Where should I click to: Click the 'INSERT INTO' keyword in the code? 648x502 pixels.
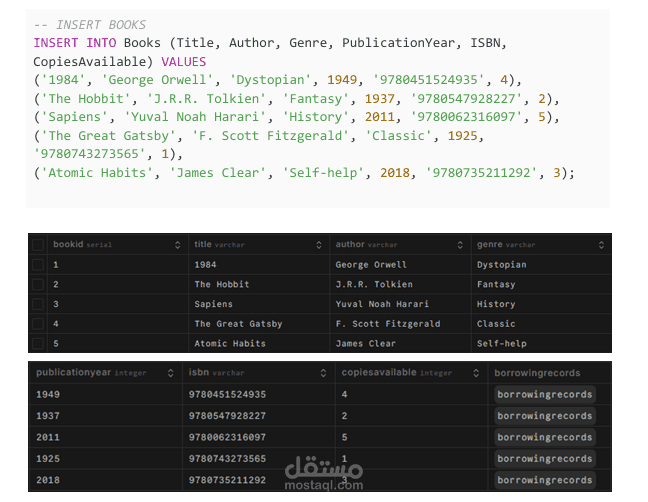point(75,43)
